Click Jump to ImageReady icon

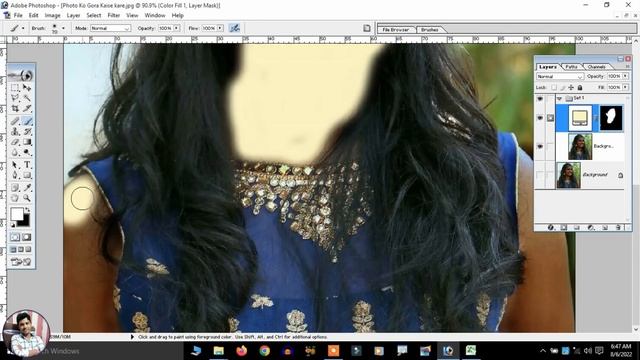(x=21, y=262)
